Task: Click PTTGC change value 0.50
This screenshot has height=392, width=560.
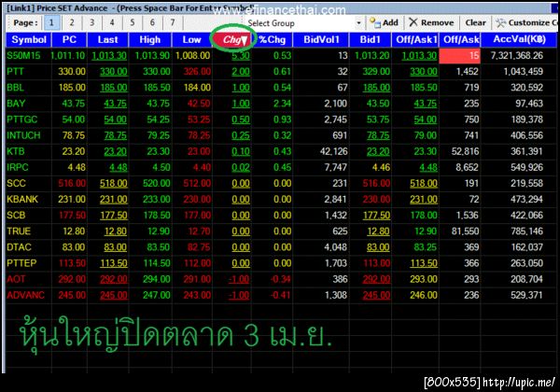Action: [x=241, y=119]
